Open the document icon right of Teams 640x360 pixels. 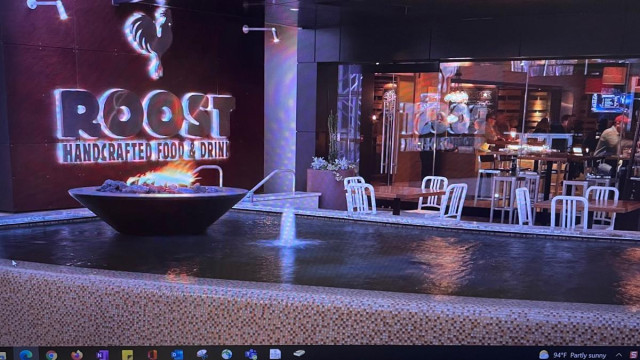click(x=275, y=353)
